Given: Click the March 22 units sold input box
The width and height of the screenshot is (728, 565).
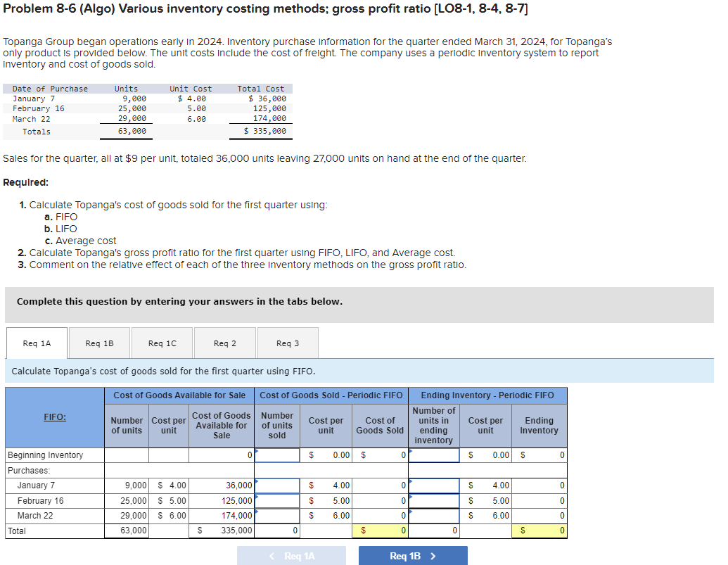Looking at the screenshot, I should [277, 516].
